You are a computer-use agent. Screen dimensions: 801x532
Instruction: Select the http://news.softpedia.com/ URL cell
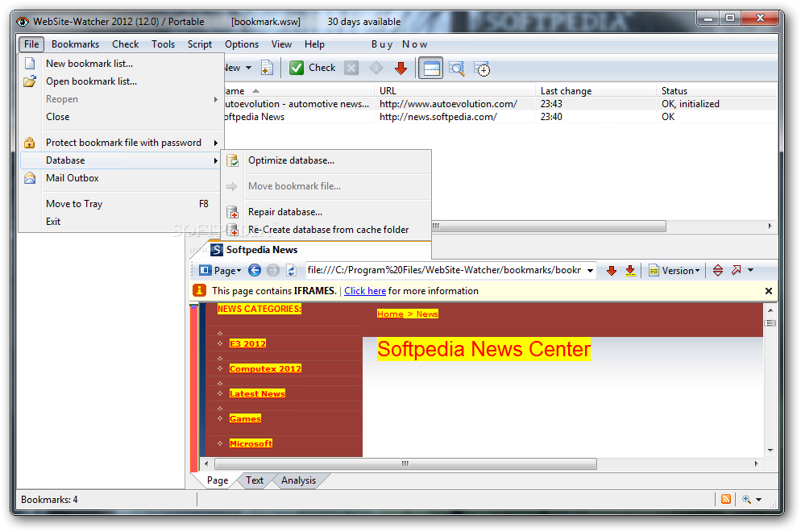click(438, 117)
